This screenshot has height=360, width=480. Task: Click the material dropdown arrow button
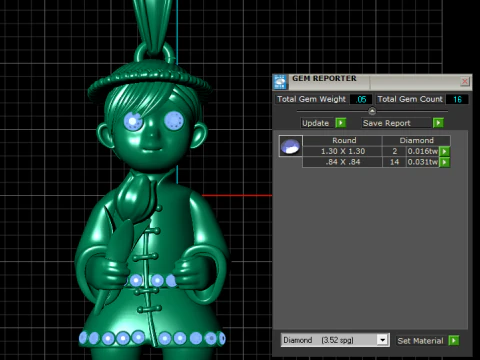click(383, 340)
